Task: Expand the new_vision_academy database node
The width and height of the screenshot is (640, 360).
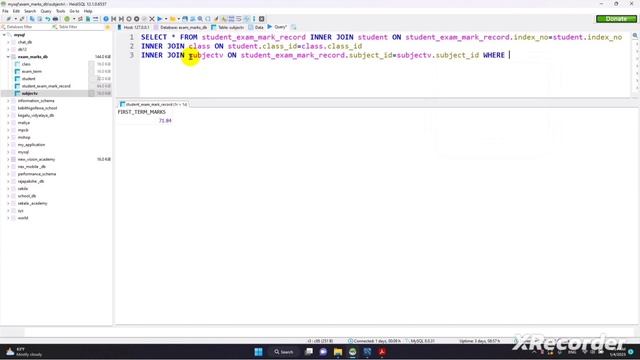Action: 8,160
